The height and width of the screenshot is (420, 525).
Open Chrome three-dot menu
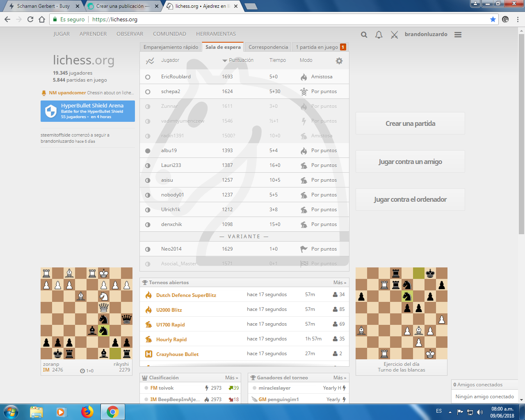(518, 19)
